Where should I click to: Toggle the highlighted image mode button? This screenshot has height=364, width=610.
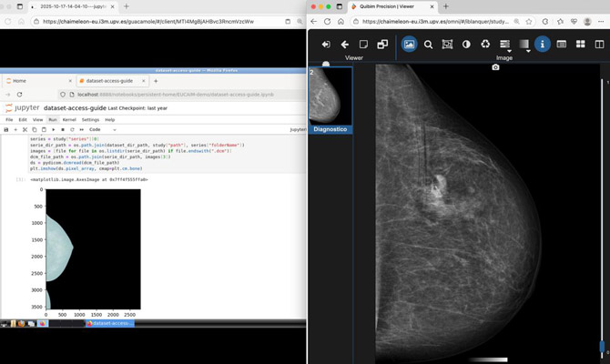[409, 44]
